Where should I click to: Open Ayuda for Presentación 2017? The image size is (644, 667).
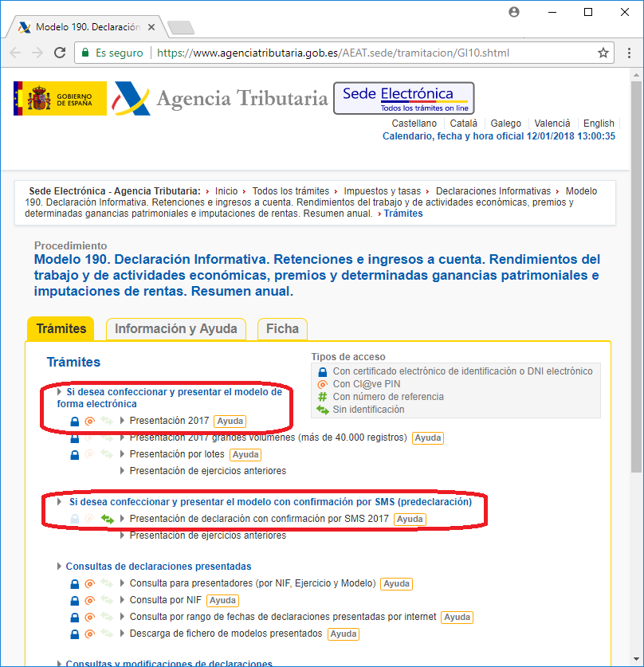[x=230, y=421]
